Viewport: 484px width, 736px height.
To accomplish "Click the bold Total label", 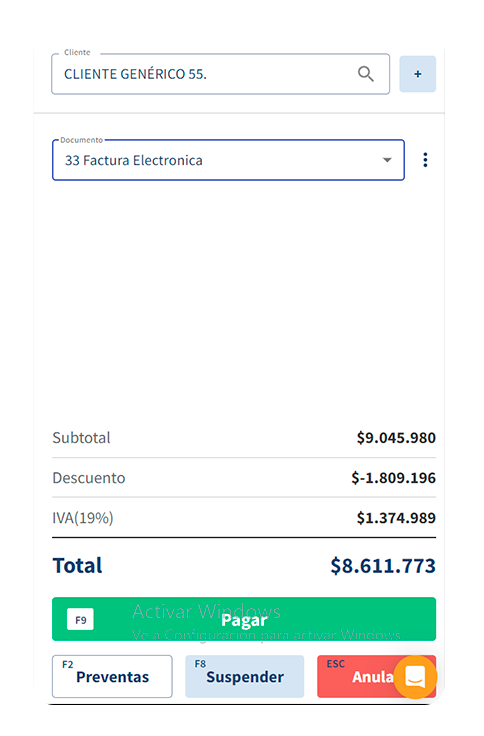I will click(77, 566).
